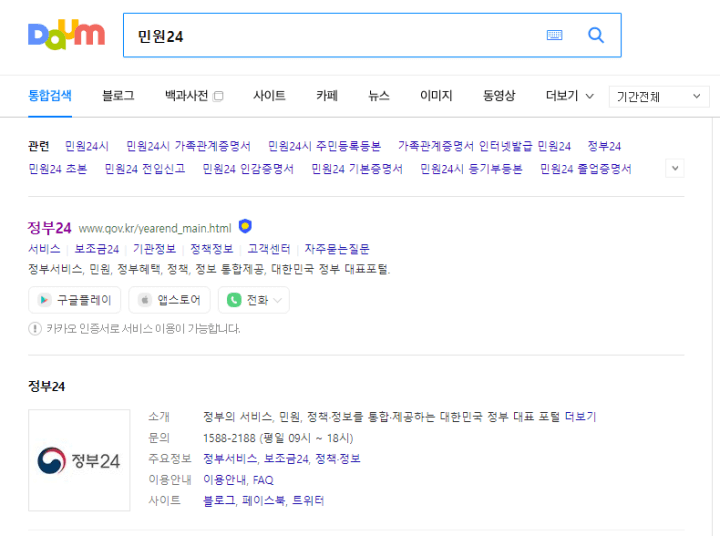Click the info exclamation icon beside 카카오 인증서
Screen dimensions: 720x536
(35, 329)
